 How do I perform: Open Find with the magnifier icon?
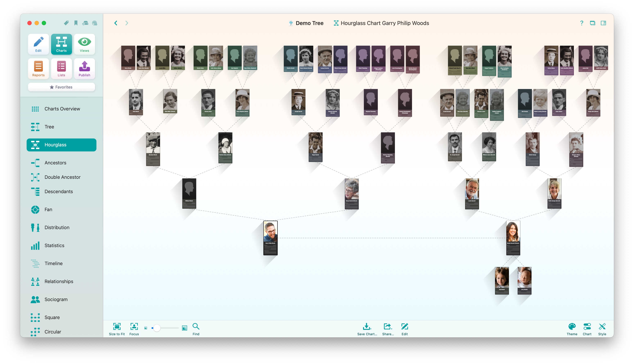point(196,326)
